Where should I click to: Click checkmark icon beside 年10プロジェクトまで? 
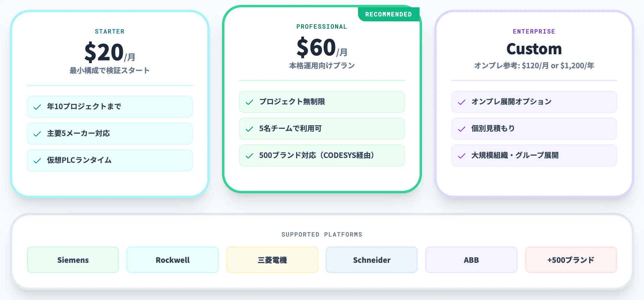pyautogui.click(x=37, y=107)
